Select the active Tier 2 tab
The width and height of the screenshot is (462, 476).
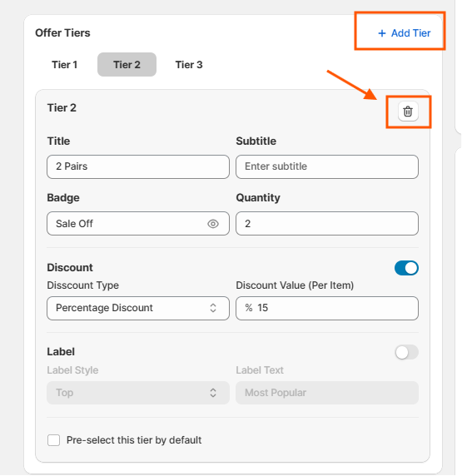127,65
